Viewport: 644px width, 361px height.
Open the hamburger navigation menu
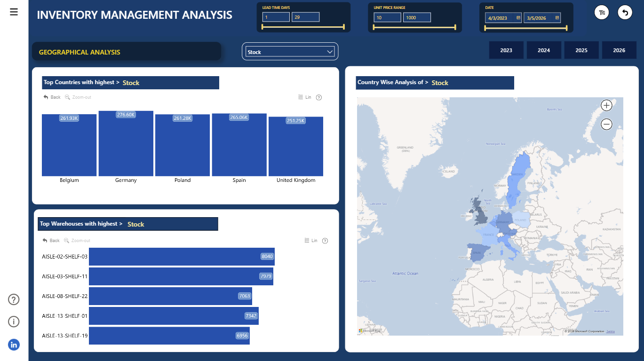(14, 12)
